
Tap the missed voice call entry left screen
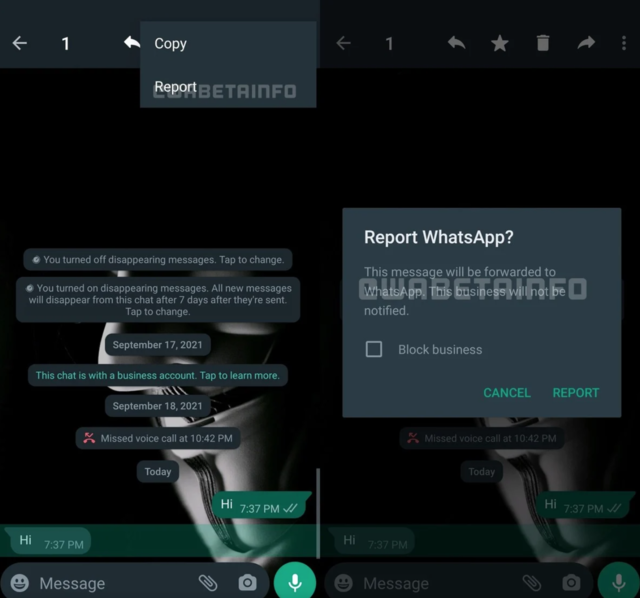coord(158,438)
